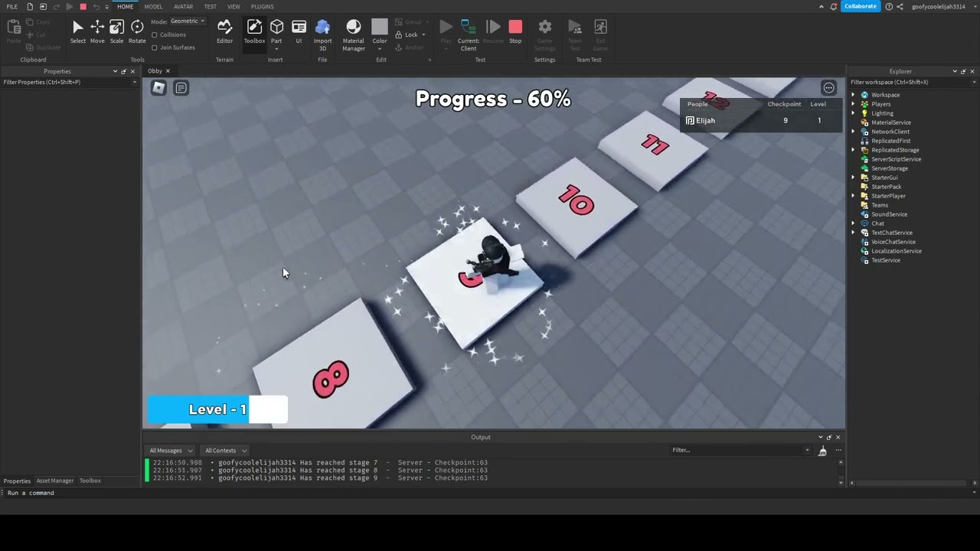Open the PLUGINS ribbon tab
Viewport: 980px width, 551px height.
[262, 6]
